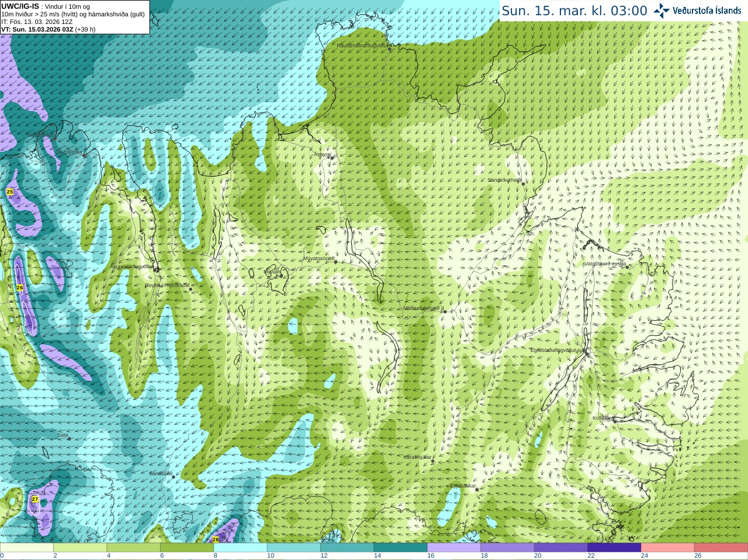Click the Siglufjörður station label
This screenshot has height=560, width=748.
(41, 135)
